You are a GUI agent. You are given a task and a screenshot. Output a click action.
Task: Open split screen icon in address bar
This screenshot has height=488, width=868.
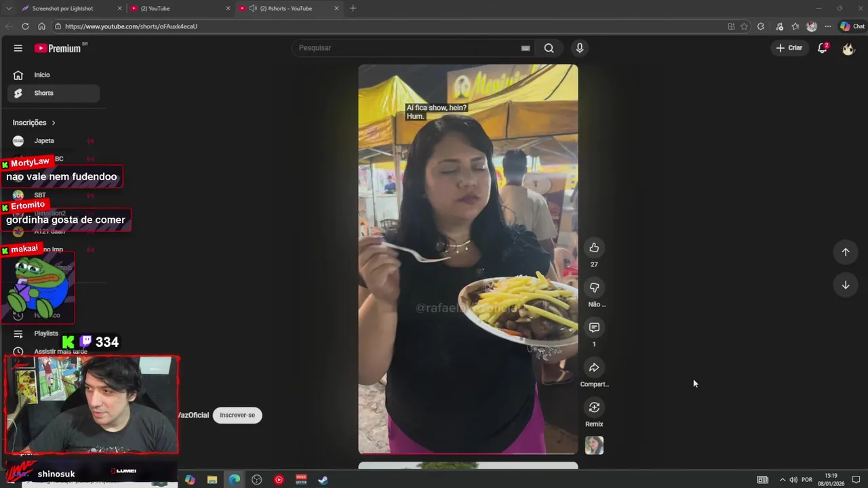click(731, 26)
